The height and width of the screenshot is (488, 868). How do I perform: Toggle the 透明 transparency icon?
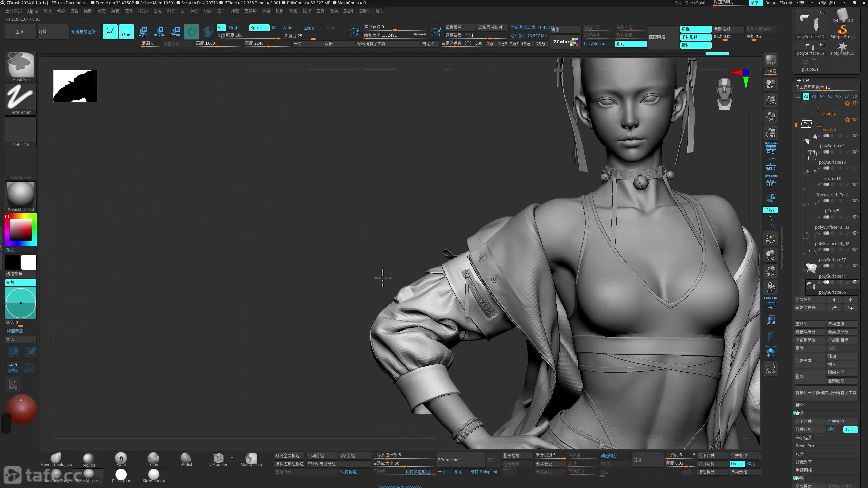770,320
